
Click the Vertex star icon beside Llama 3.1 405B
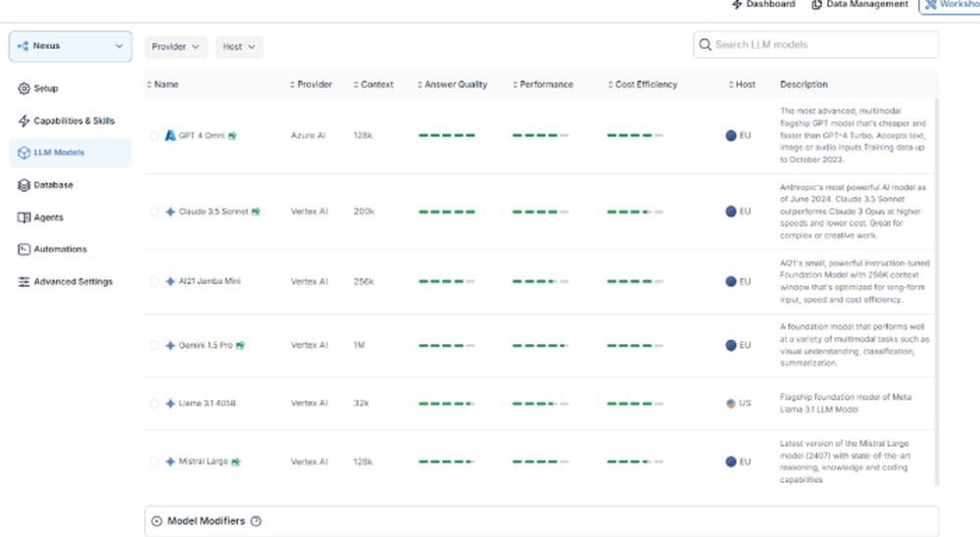170,403
